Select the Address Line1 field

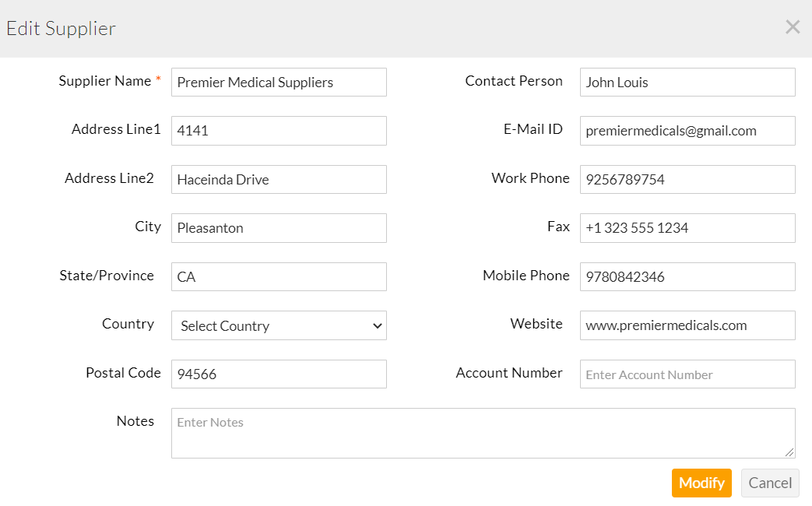tap(278, 130)
